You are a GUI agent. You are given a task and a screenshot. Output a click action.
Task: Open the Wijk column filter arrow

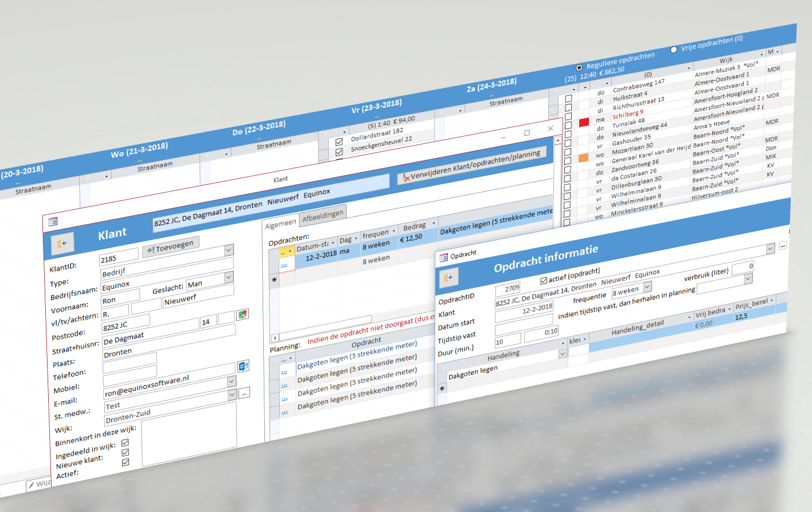(762, 55)
